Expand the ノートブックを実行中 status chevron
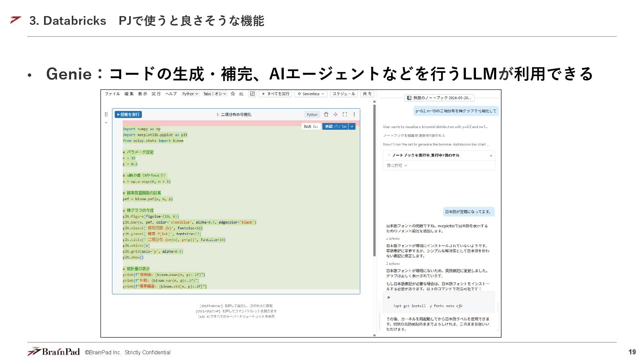Image resolution: width=644 pixels, height=362 pixels. pos(491,156)
